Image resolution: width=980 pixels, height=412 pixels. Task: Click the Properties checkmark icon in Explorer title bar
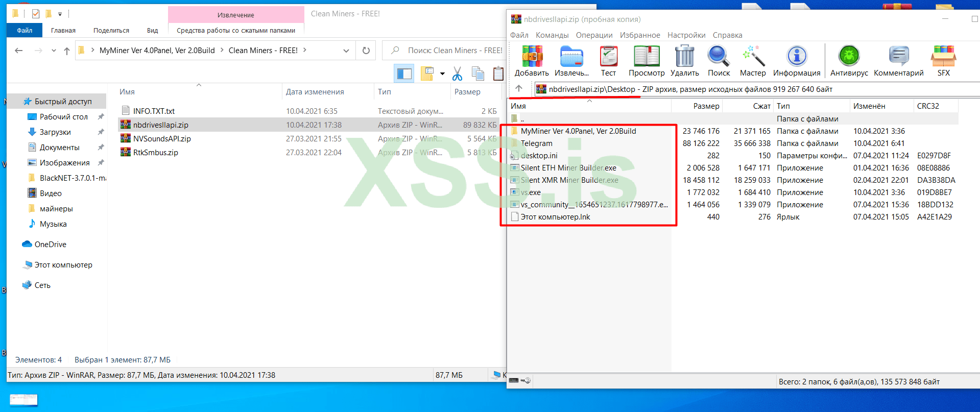(36, 14)
